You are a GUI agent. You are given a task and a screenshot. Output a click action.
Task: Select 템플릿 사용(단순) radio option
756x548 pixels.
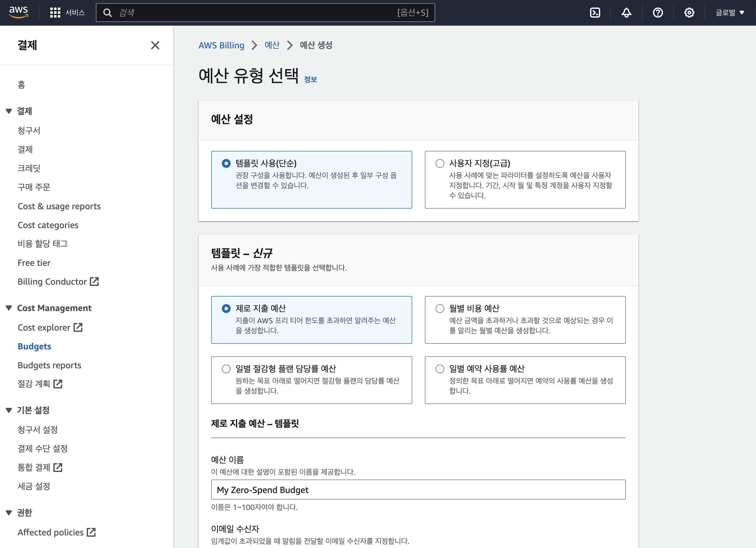coord(226,163)
